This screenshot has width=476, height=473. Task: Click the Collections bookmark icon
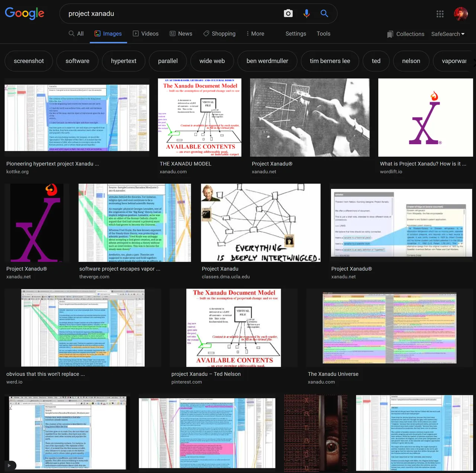tap(390, 34)
